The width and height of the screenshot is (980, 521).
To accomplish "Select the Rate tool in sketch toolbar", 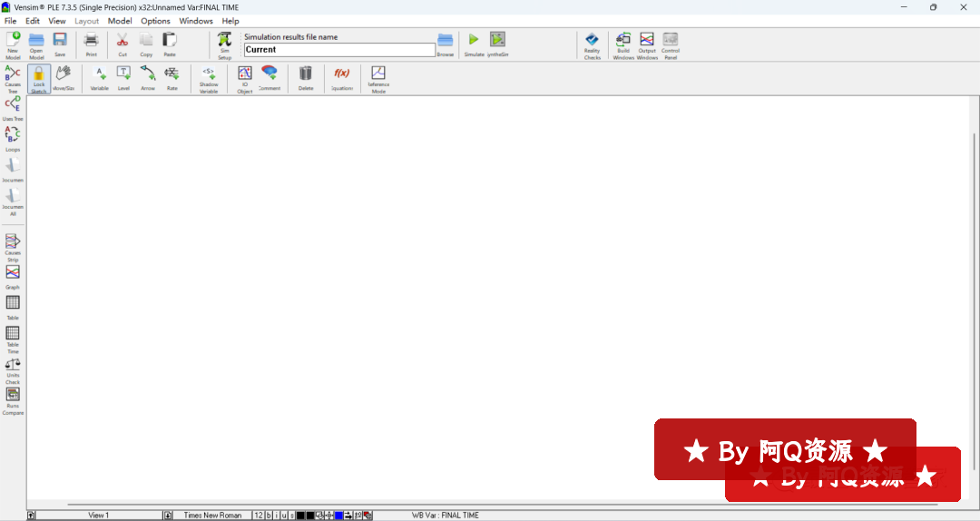I will (171, 78).
